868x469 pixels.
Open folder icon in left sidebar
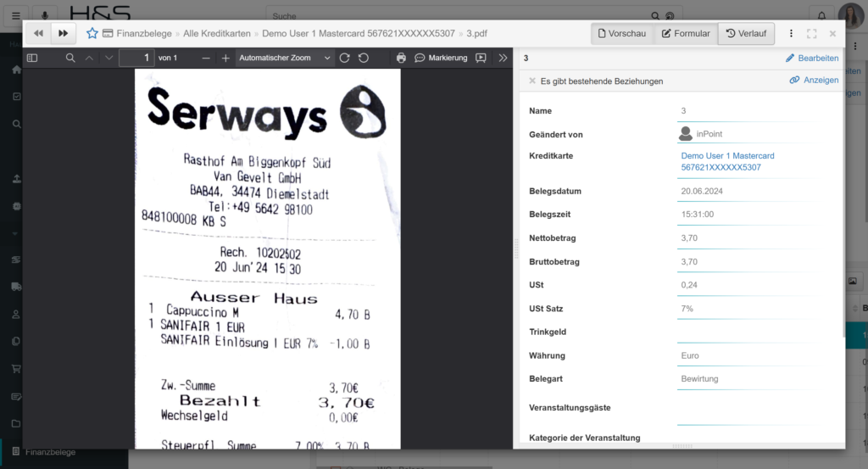click(x=16, y=423)
